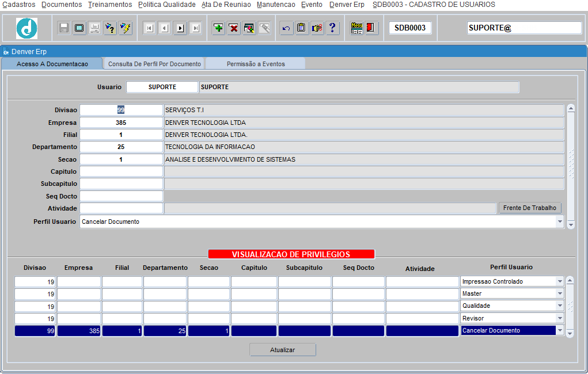This screenshot has height=374, width=588.
Task: Open the Documentos menu
Action: (x=62, y=5)
